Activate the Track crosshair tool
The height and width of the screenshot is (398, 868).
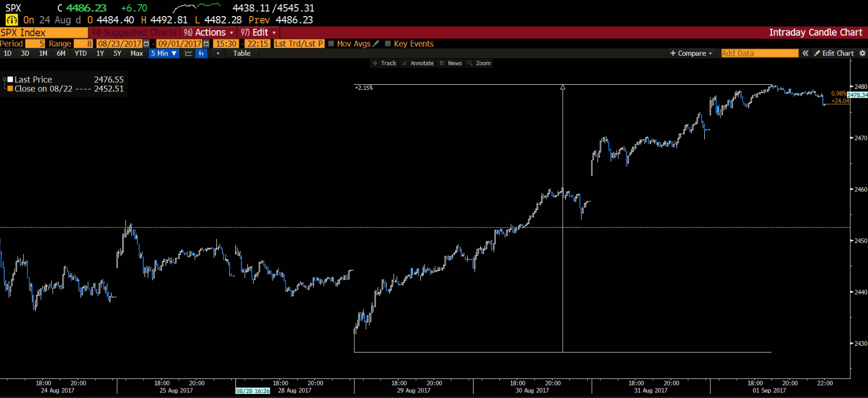(384, 63)
